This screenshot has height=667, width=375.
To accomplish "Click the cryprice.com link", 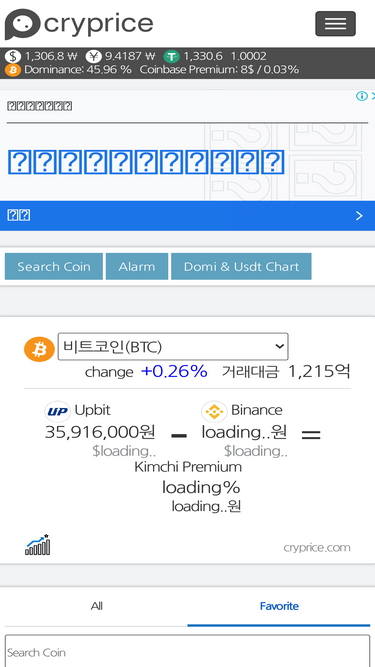I will (x=317, y=547).
